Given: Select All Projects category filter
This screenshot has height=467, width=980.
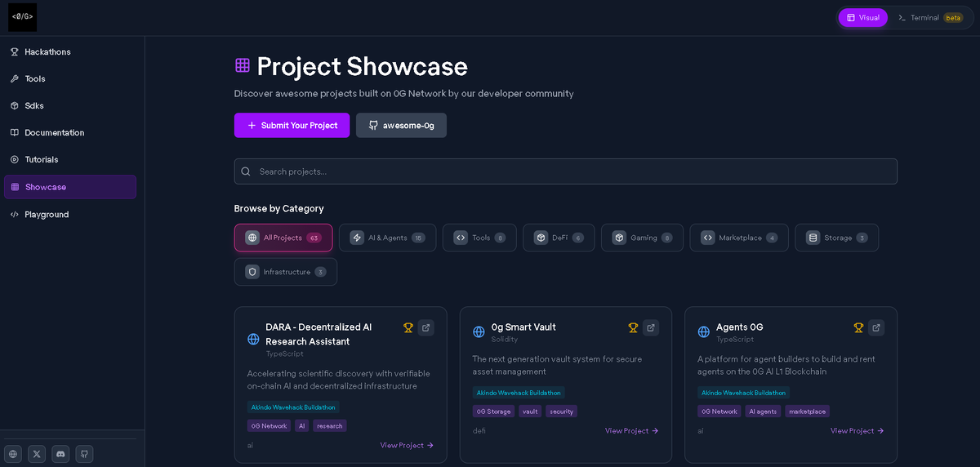Looking at the screenshot, I should (283, 238).
